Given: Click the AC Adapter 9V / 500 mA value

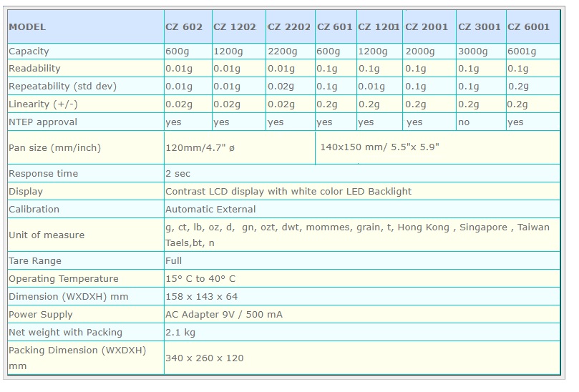Looking at the screenshot, I should (224, 315).
